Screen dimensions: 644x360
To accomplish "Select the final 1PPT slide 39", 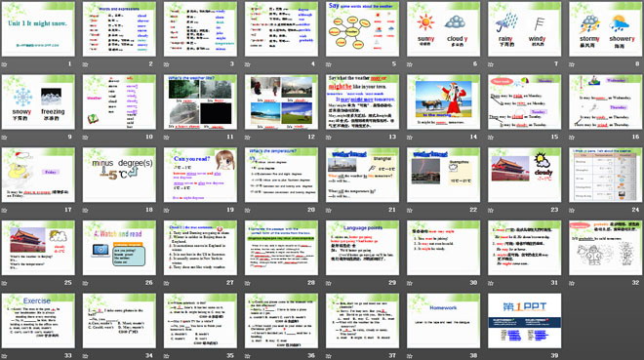I will tap(525, 321).
